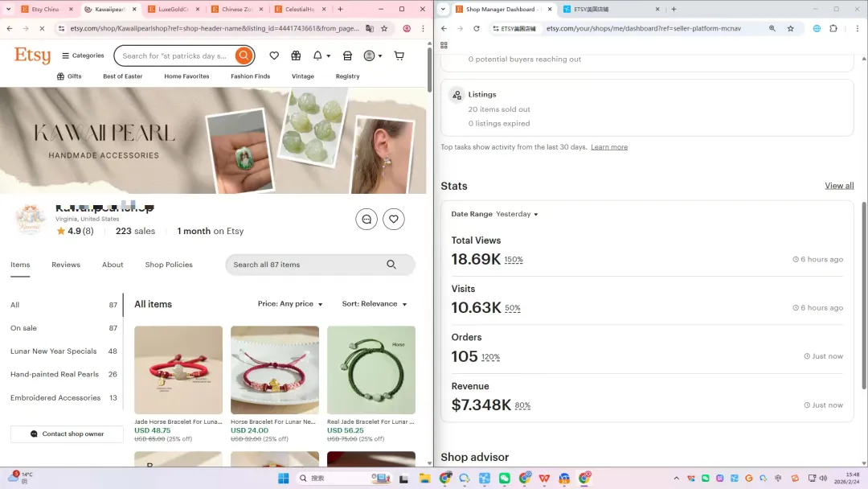Click the translate icon in left address bar
The height and width of the screenshot is (489, 868).
coord(370,28)
